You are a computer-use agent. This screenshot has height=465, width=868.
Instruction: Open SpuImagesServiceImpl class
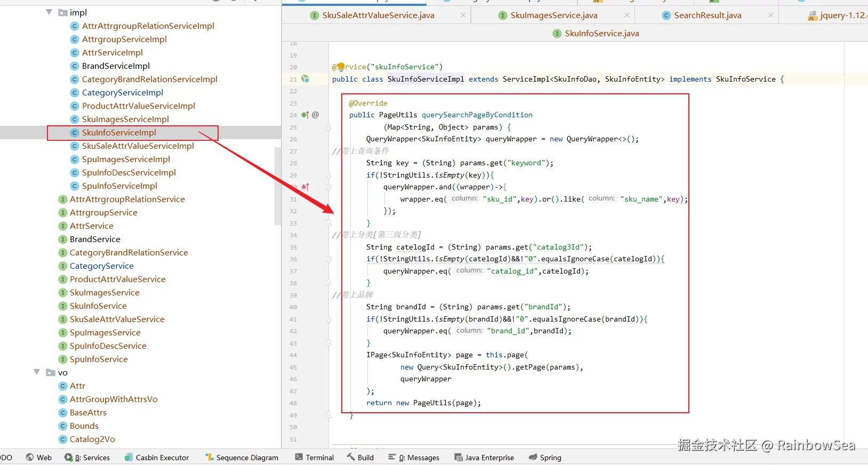click(126, 159)
